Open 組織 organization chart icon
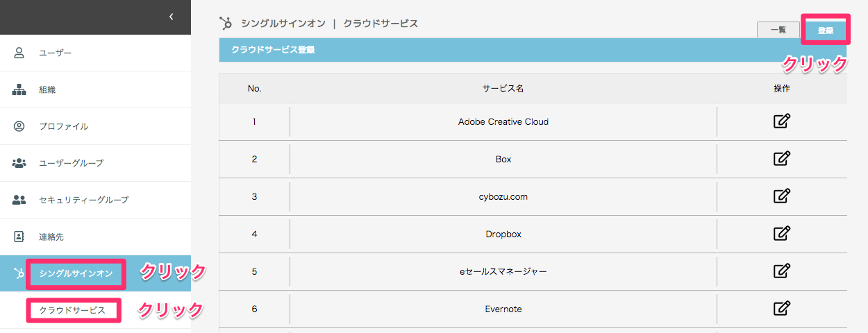This screenshot has height=333, width=868. (x=19, y=89)
